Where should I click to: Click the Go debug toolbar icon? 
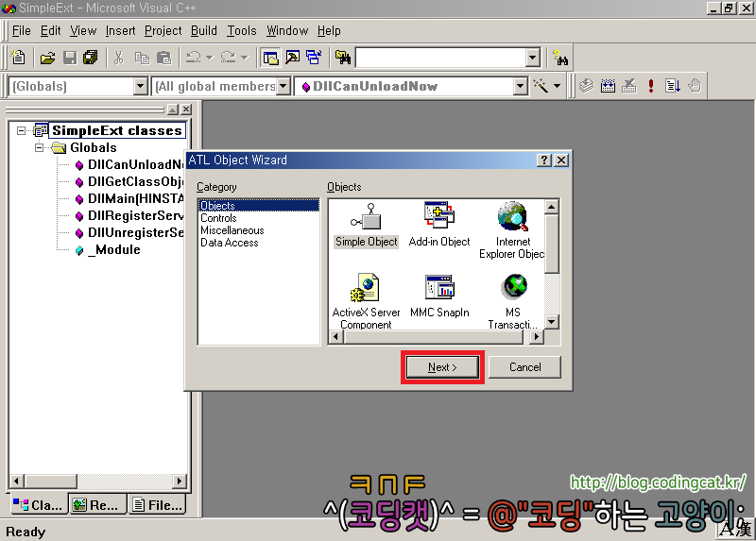tap(673, 86)
